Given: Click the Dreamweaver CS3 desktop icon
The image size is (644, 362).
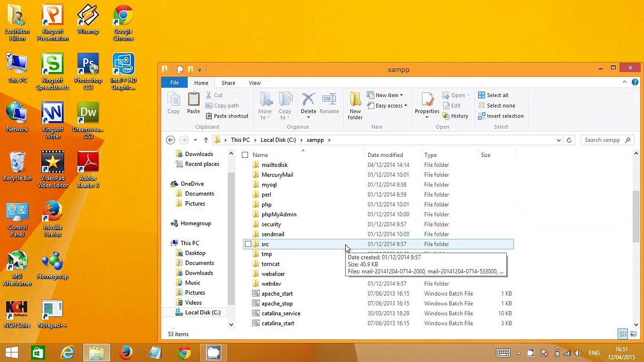Looking at the screenshot, I should pyautogui.click(x=88, y=121).
